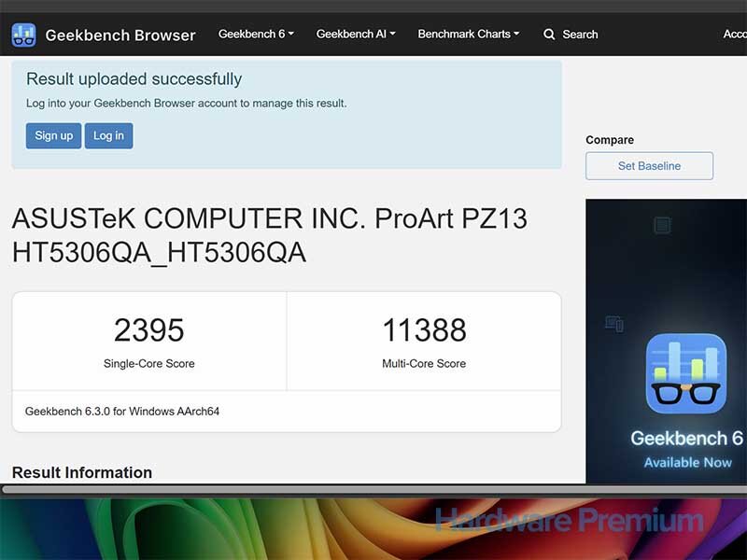Click the Compare heading in the sidebar
747x560 pixels.
[x=610, y=140]
